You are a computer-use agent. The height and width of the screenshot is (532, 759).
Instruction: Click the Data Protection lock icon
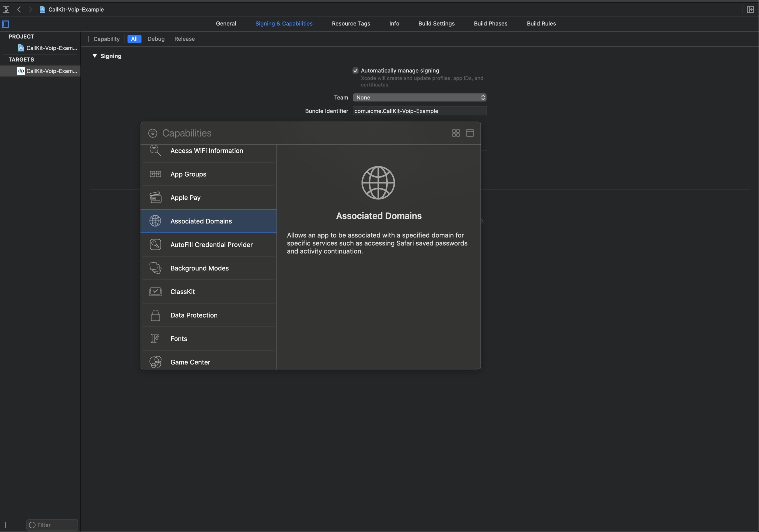click(154, 315)
